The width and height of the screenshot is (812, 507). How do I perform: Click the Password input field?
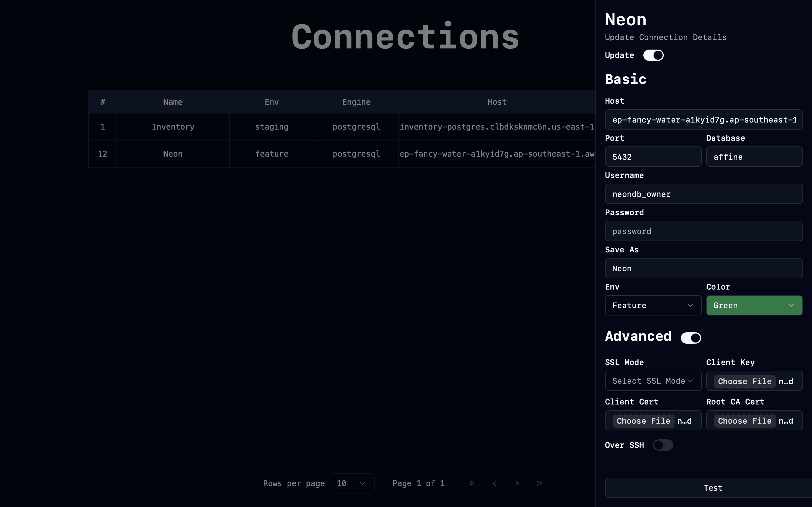pyautogui.click(x=703, y=231)
